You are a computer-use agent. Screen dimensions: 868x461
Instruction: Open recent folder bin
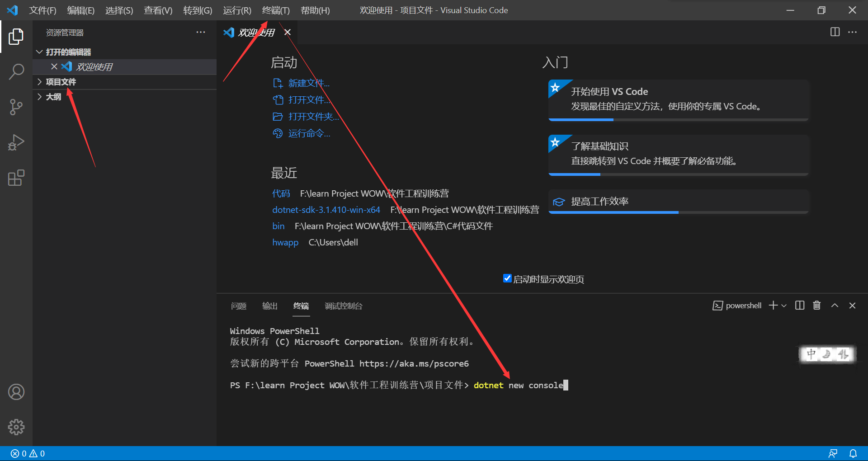coord(278,226)
